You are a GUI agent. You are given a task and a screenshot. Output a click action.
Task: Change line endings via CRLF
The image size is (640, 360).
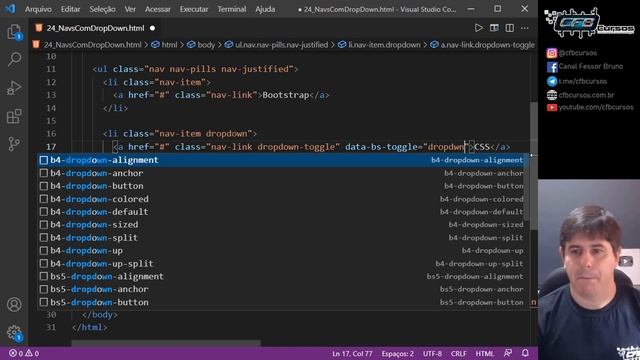(458, 353)
